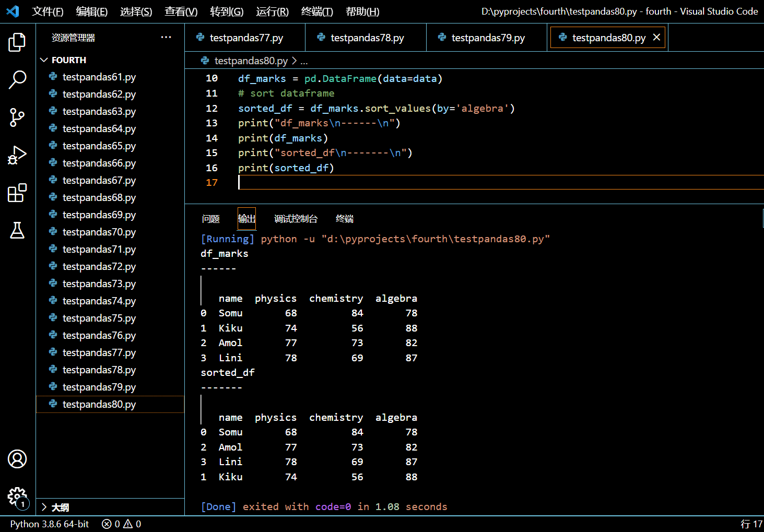Open the Testing flask icon
The height and width of the screenshot is (532, 764).
tap(17, 230)
